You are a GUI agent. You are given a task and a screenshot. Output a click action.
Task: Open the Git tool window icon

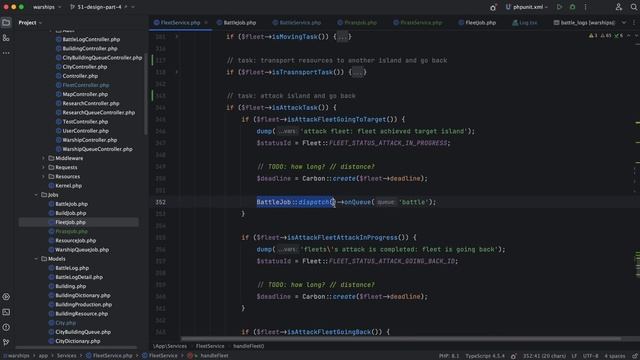pos(6,342)
